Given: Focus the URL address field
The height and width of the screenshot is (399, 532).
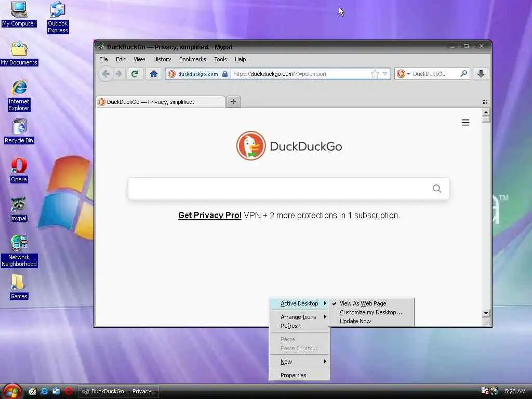Looking at the screenshot, I should pyautogui.click(x=300, y=74).
